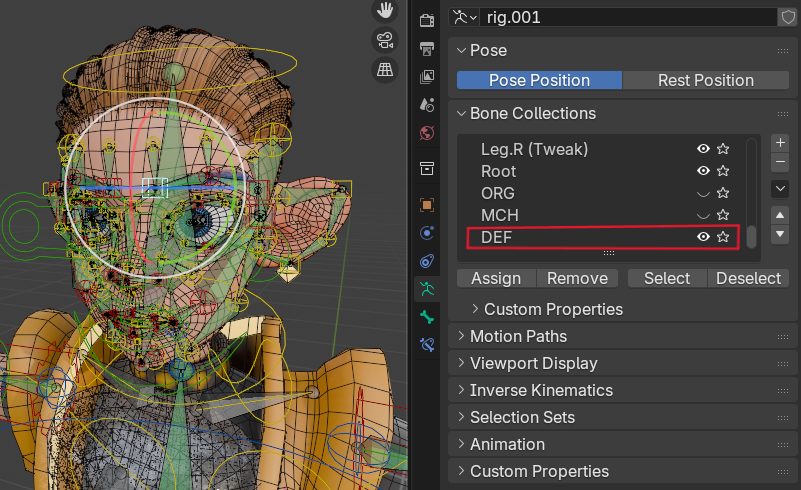801x490 pixels.
Task: Show the ORG bone collection
Action: coord(703,193)
